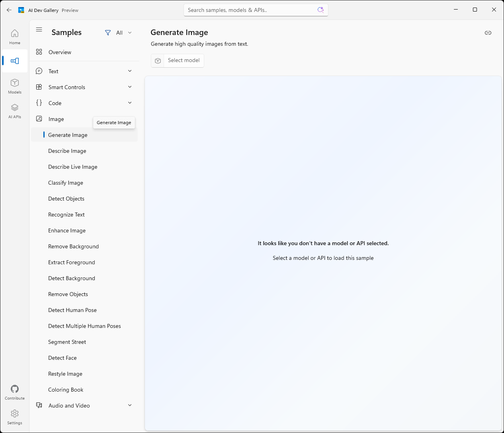This screenshot has width=504, height=433.
Task: Toggle the hamburger navigation menu
Action: [39, 29]
